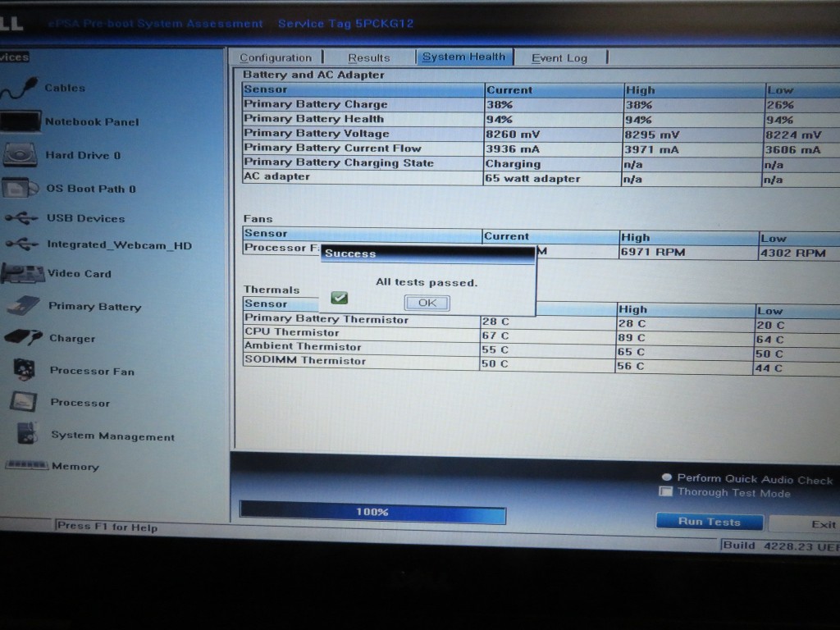Image resolution: width=840 pixels, height=630 pixels.
Task: Click the OS Boot Path 0 label
Action: coord(91,189)
